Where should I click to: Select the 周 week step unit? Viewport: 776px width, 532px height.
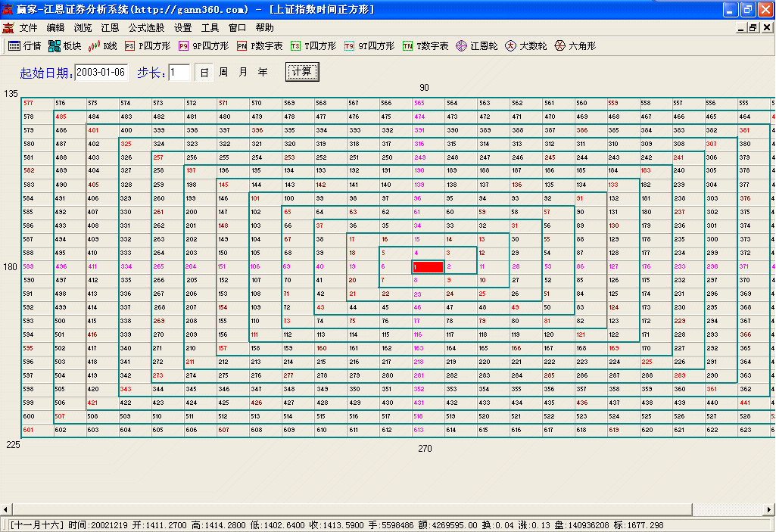223,73
